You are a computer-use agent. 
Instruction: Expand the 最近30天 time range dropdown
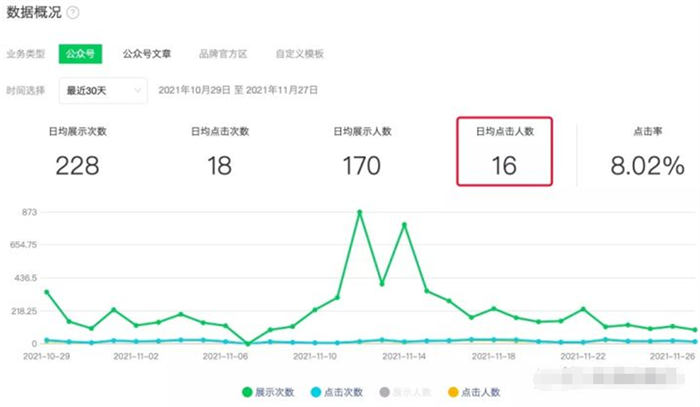point(103,89)
